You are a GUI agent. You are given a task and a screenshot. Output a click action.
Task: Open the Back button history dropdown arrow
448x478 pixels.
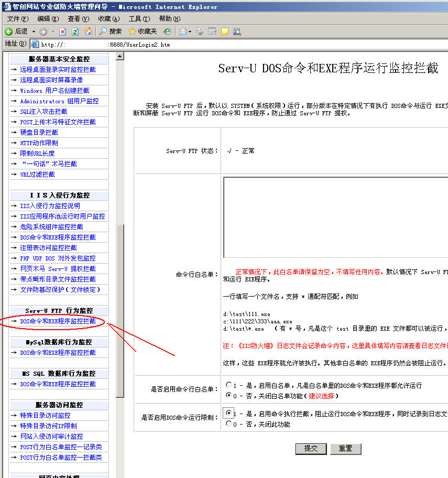[34, 31]
